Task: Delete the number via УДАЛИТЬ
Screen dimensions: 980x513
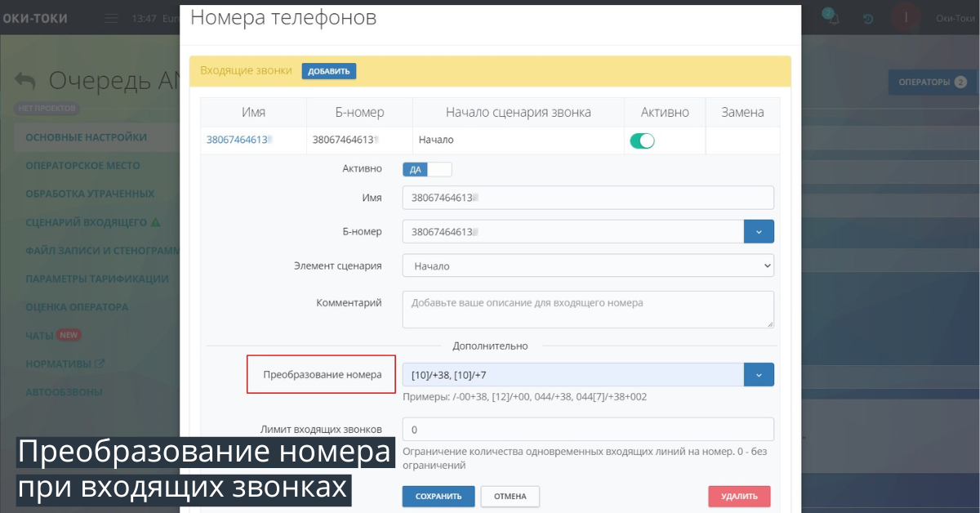Action: pyautogui.click(x=739, y=496)
